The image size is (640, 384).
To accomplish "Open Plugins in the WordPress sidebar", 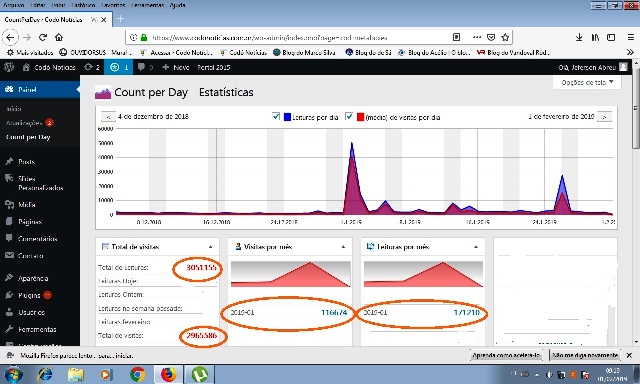I will pyautogui.click(x=29, y=295).
